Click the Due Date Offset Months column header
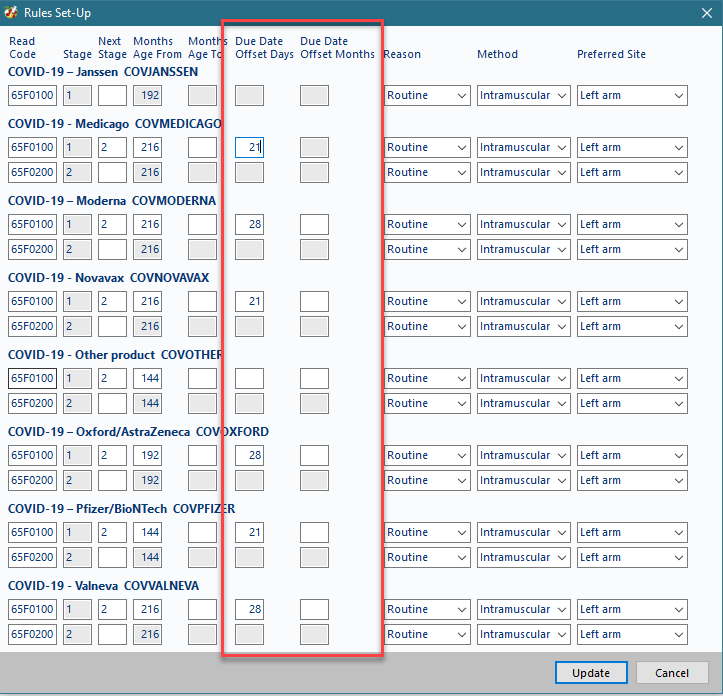Screen dimensions: 723x696 pos(338,48)
